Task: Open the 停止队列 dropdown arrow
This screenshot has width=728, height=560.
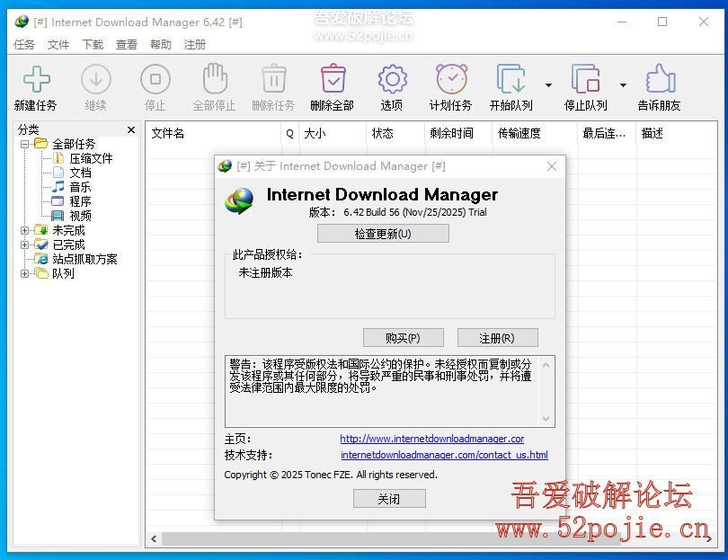Action: pyautogui.click(x=623, y=86)
